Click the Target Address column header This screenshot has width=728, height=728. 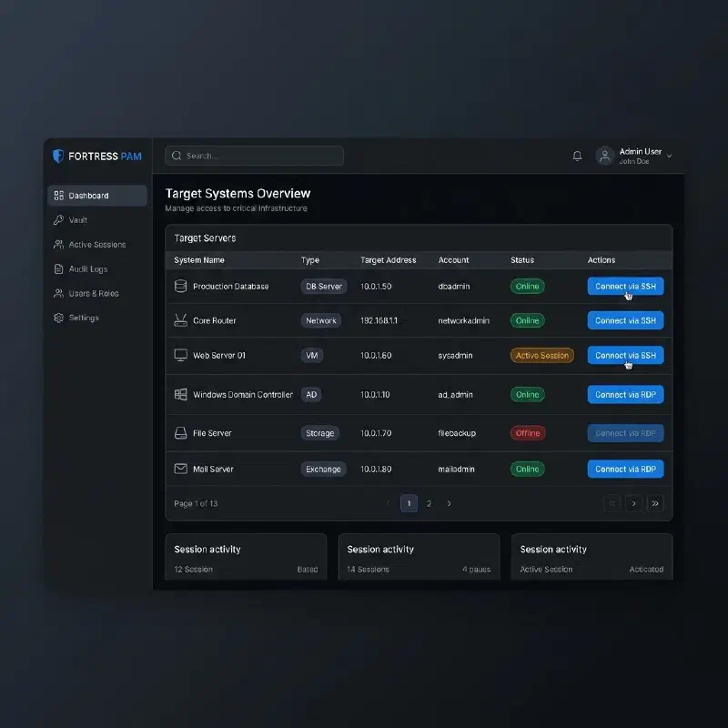(x=389, y=260)
